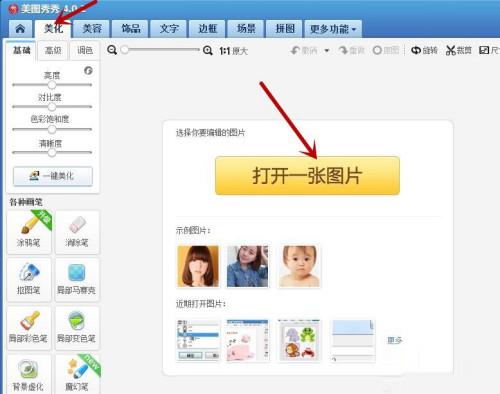Select the 局部彩色笔 color brush tool
Viewport: 500px width, 394px height.
coord(29,328)
